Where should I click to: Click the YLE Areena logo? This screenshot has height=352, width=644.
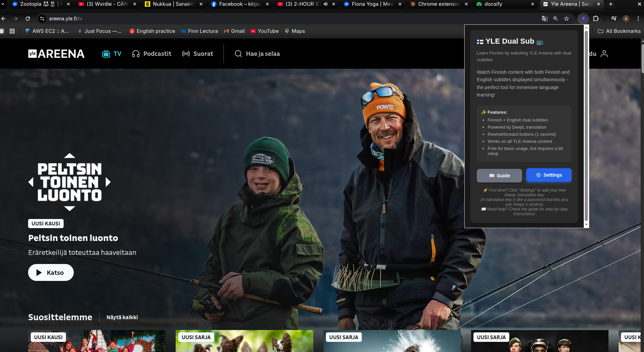click(56, 54)
